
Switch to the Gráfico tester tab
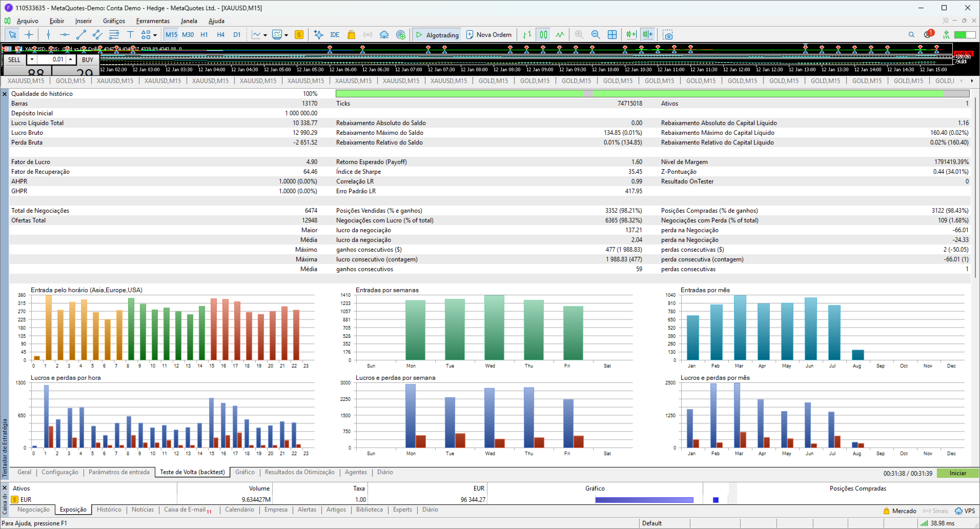245,472
